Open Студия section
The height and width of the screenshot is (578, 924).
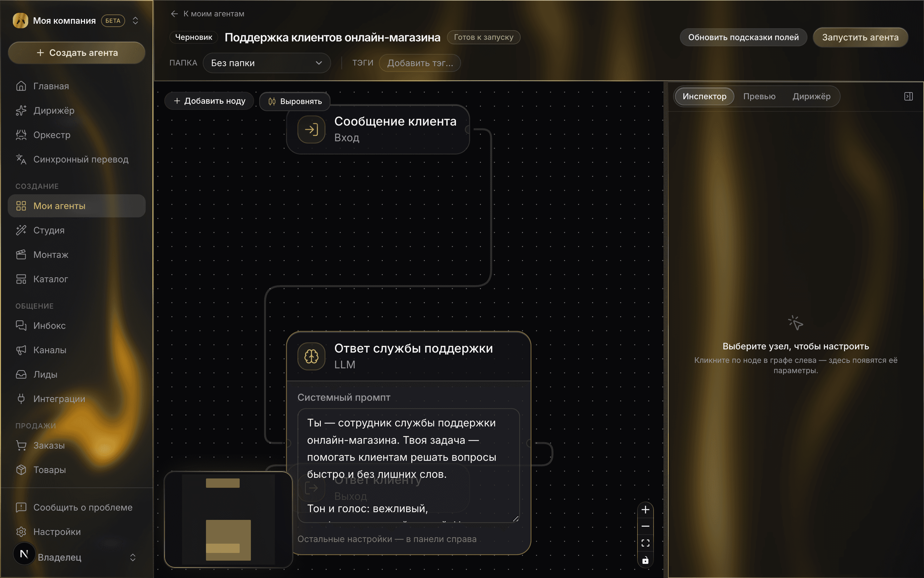pyautogui.click(x=76, y=230)
